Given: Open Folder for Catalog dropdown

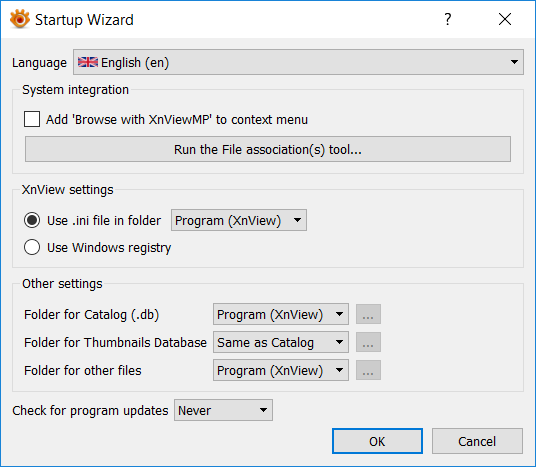Looking at the screenshot, I should (x=281, y=314).
